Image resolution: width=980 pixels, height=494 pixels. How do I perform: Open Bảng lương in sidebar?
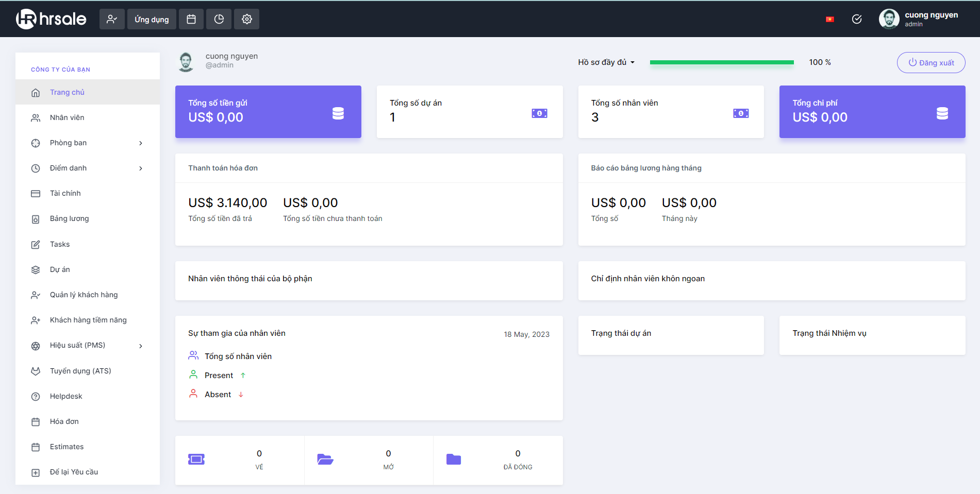(88, 218)
